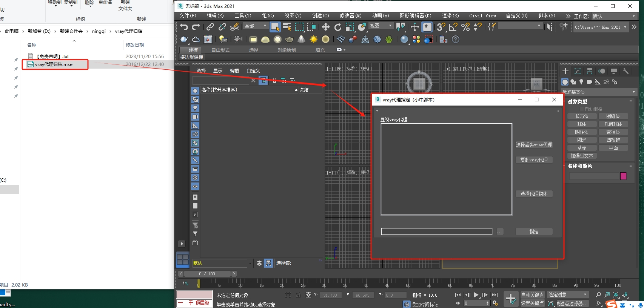
Task: Toggle the Angle Snap button
Action: [x=453, y=27]
